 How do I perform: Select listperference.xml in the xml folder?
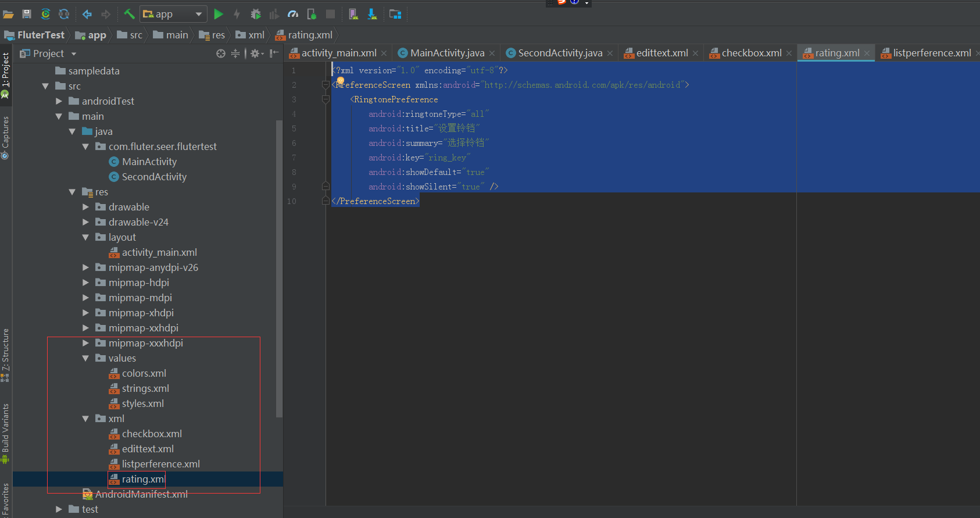coord(155,464)
